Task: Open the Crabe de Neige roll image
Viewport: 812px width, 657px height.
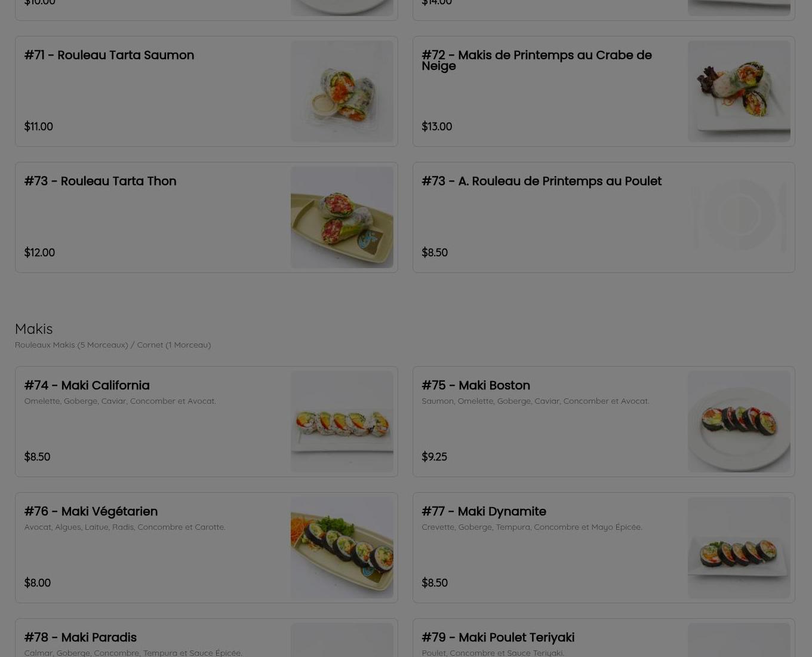Action: point(739,91)
